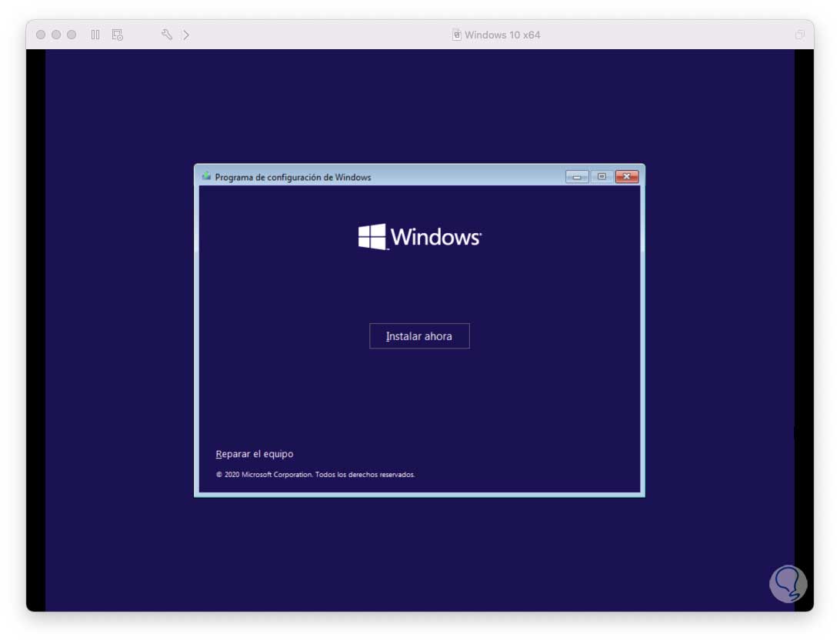Open the VM snapshot icon in the toolbar
The image size is (840, 644).
[118, 35]
